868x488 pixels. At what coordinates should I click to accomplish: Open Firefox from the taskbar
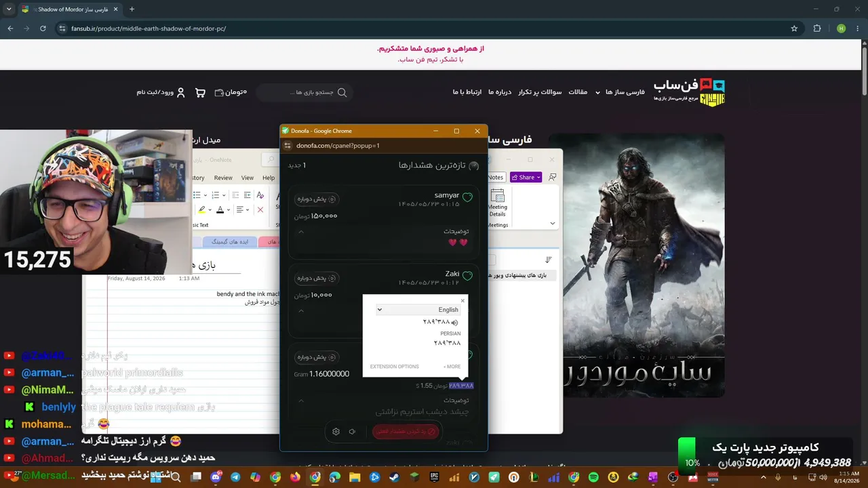[x=295, y=477]
